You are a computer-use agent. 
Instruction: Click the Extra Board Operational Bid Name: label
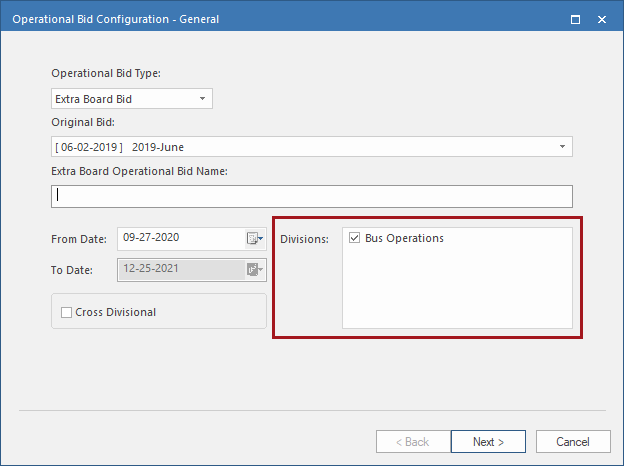pyautogui.click(x=139, y=171)
